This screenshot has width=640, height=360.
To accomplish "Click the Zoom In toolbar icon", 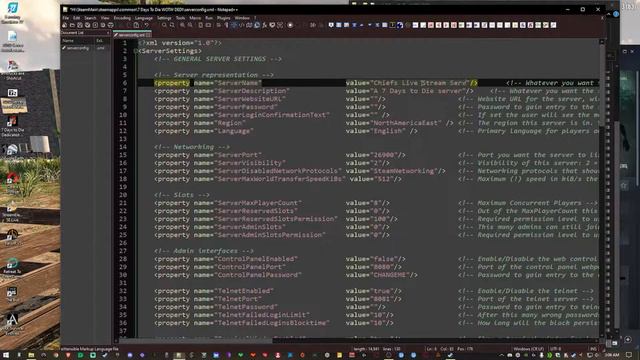I will click(182, 25).
